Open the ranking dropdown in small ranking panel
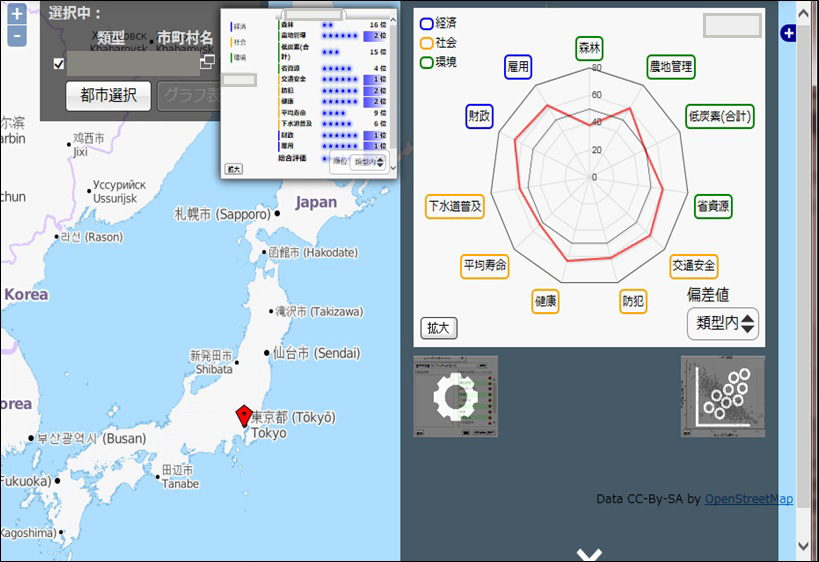819x562 pixels. point(368,161)
